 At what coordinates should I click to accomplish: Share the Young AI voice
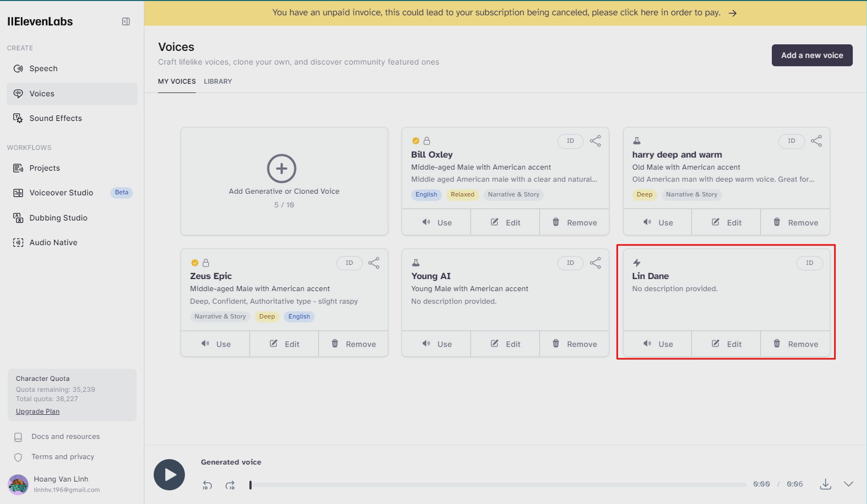[x=596, y=263]
